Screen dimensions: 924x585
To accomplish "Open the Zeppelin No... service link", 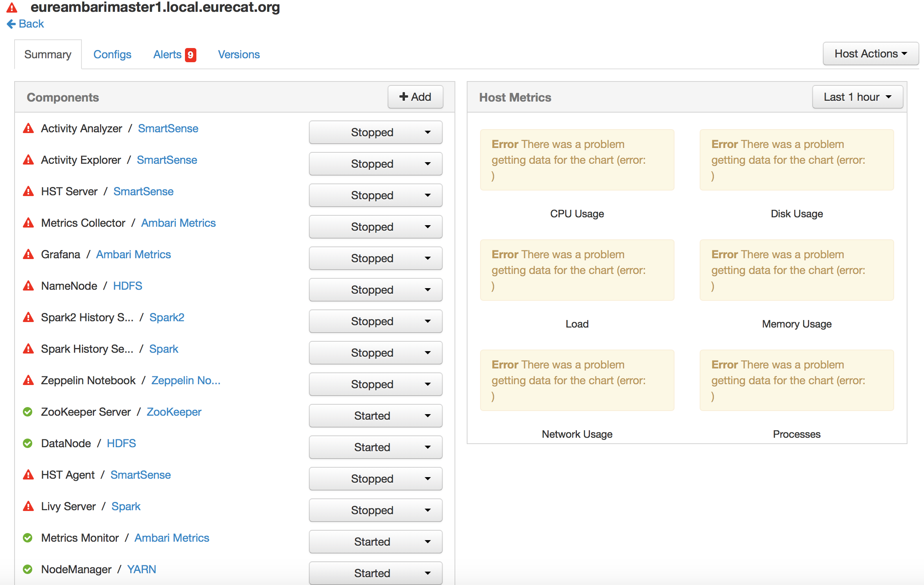I will click(186, 380).
